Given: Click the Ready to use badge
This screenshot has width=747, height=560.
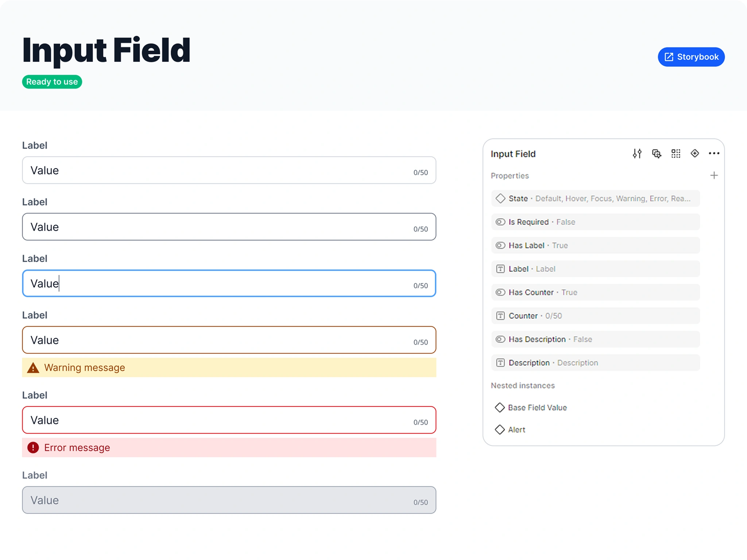Looking at the screenshot, I should pyautogui.click(x=52, y=82).
